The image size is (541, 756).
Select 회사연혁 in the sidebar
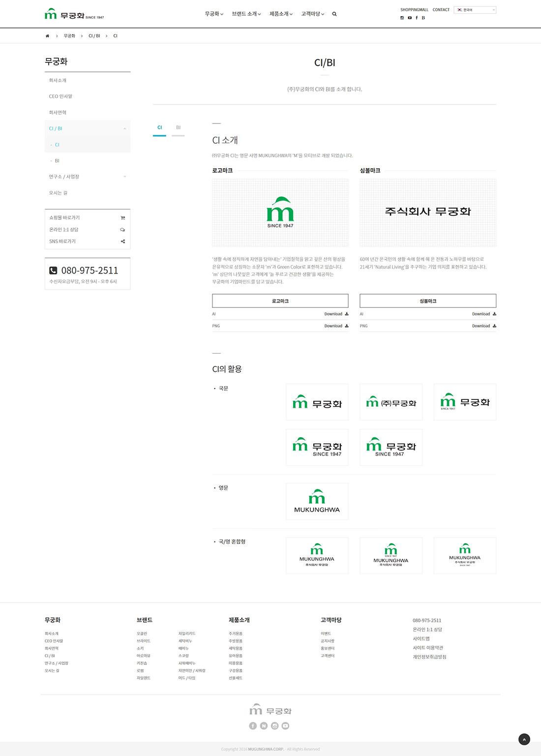[58, 113]
